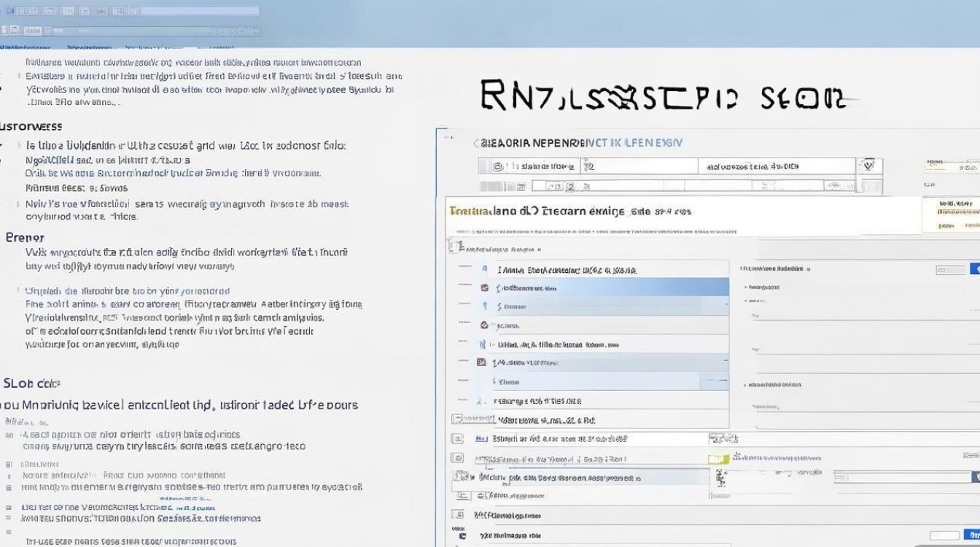The image size is (980, 547).
Task: Click the dark image icon in second highlighted row
Action: tap(481, 362)
